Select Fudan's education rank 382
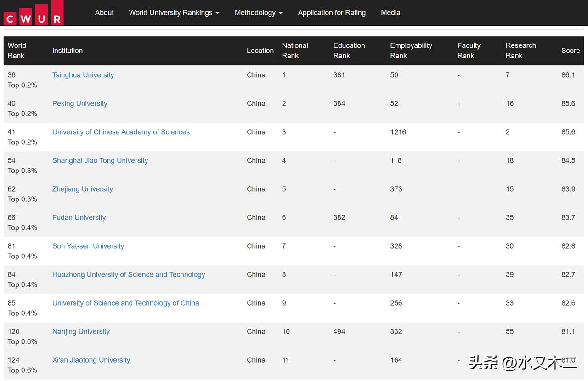Viewport: 588px width, 381px height. tap(339, 217)
